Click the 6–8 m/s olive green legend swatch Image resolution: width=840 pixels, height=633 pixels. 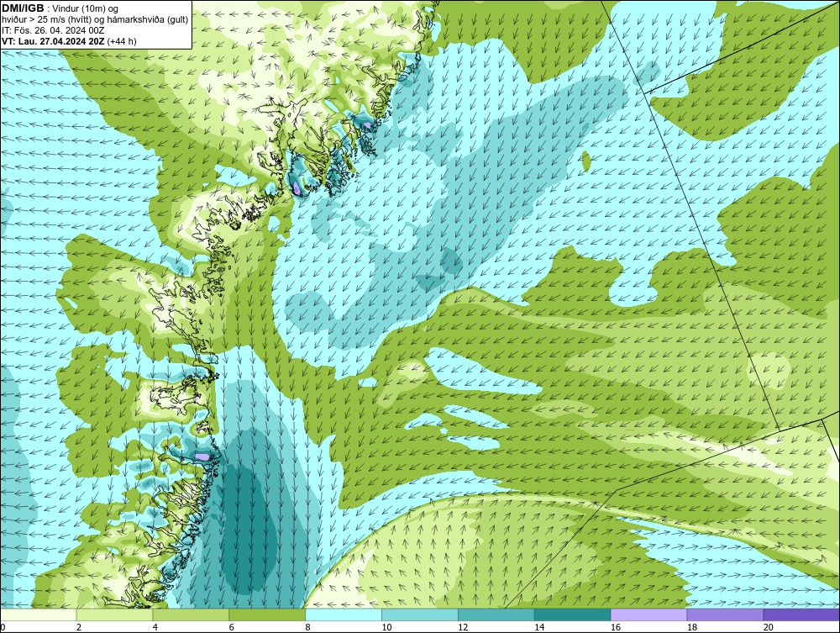[x=267, y=615]
